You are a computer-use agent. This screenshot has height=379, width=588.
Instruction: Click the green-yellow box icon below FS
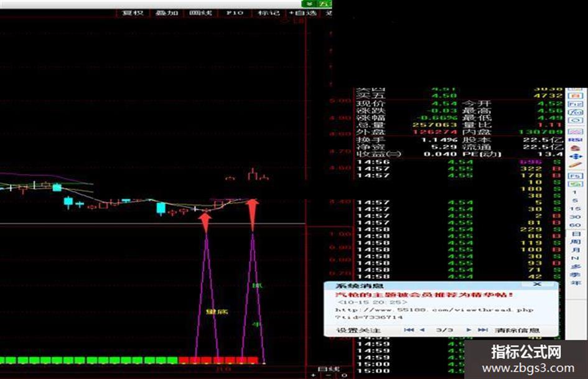pyautogui.click(x=576, y=184)
